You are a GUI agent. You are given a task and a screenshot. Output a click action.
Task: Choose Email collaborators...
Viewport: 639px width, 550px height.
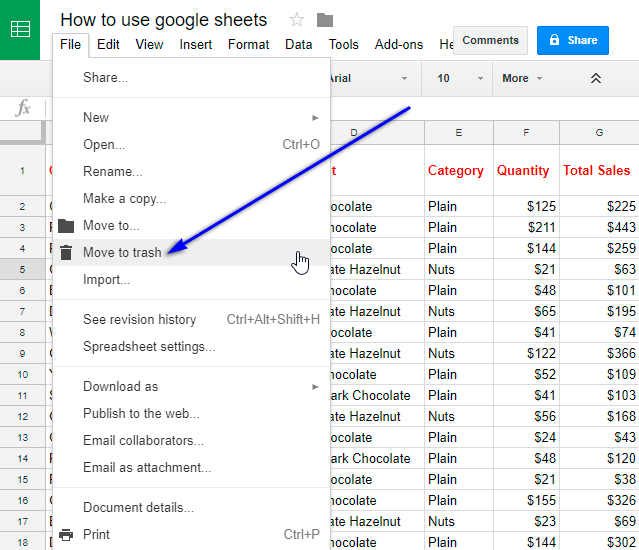pyautogui.click(x=192, y=440)
